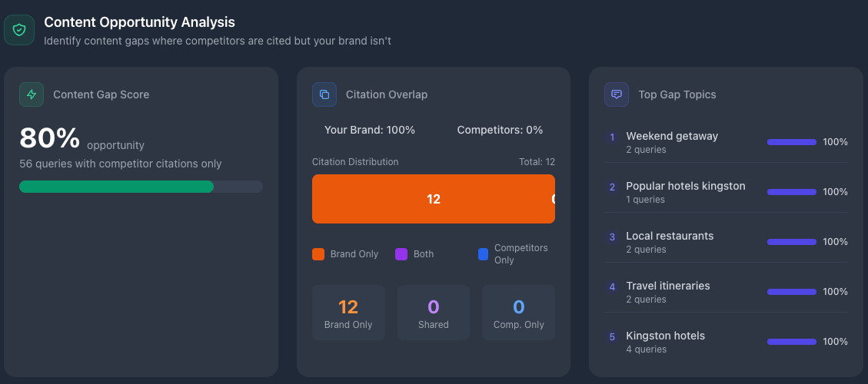Click the Top Gap Topics chat icon
The image size is (868, 384).
(x=617, y=94)
